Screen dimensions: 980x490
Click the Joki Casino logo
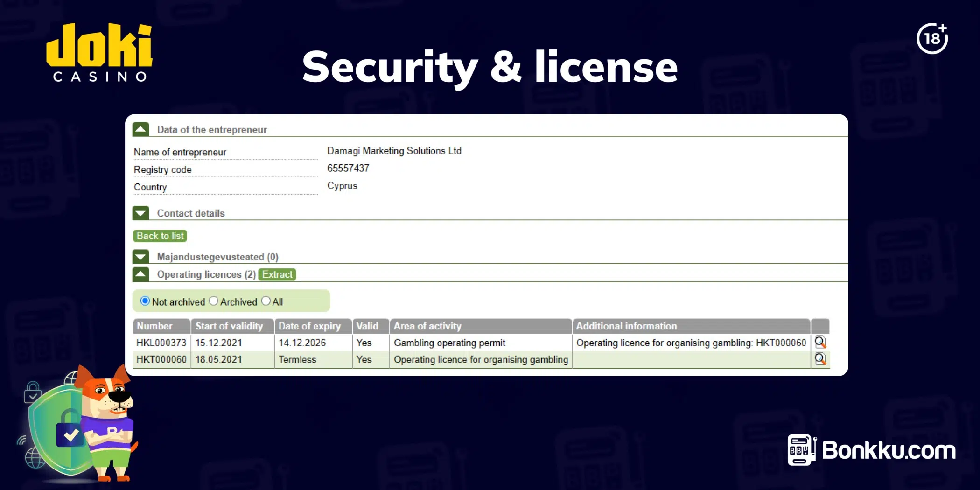(x=99, y=52)
